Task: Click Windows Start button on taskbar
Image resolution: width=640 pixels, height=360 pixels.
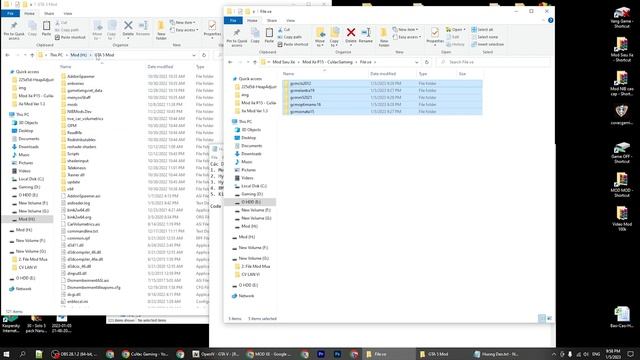Action: click(6, 354)
